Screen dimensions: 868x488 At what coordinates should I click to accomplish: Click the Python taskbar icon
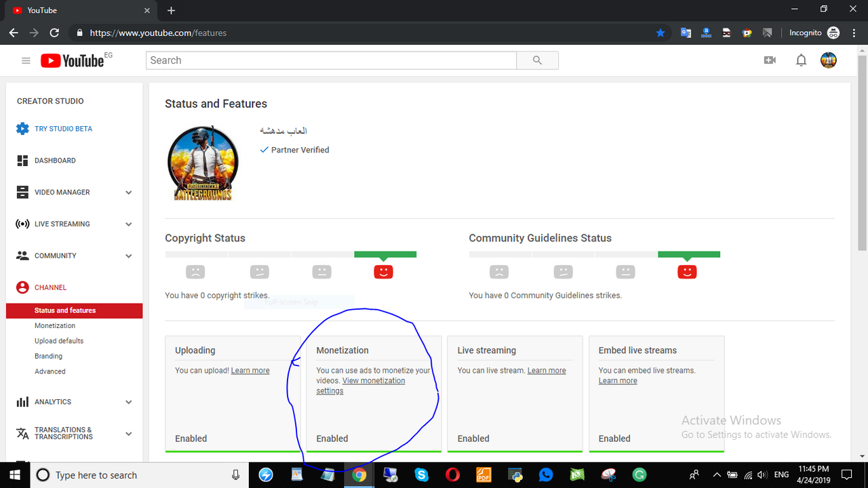tap(515, 475)
